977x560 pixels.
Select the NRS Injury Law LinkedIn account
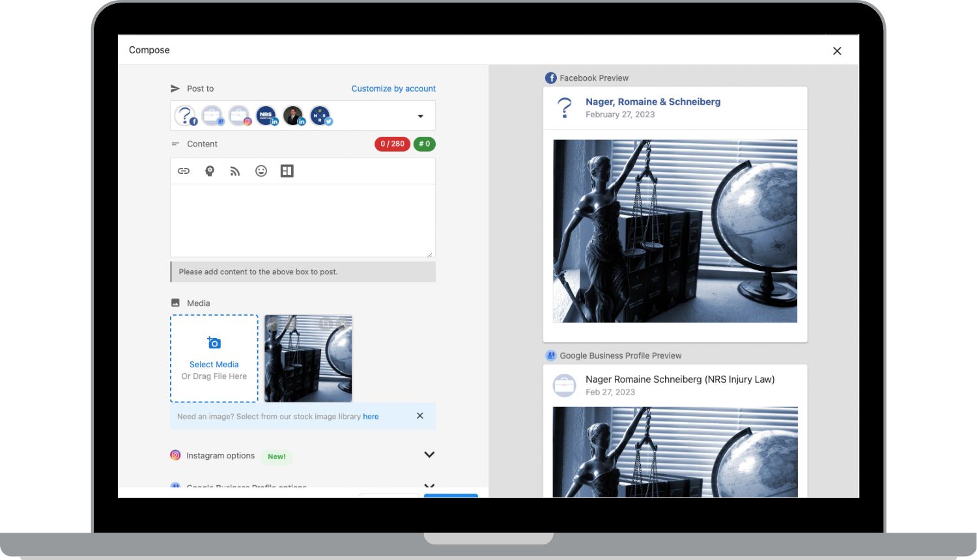266,115
